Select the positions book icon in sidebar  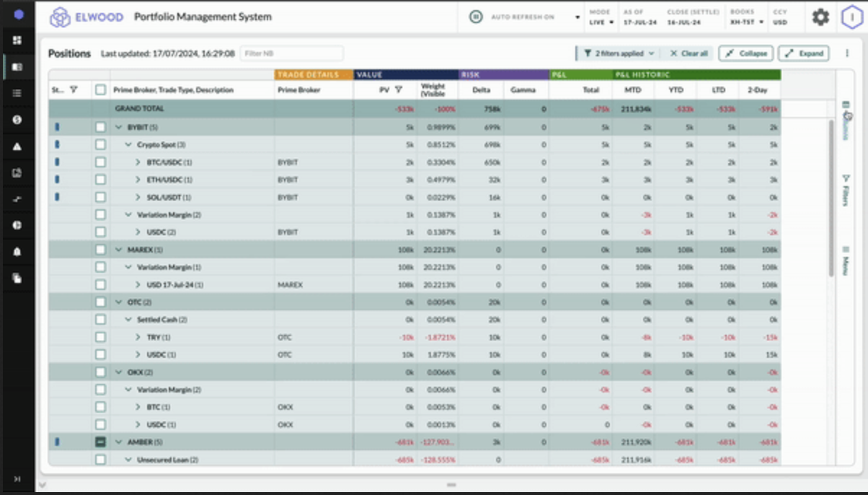pos(17,67)
